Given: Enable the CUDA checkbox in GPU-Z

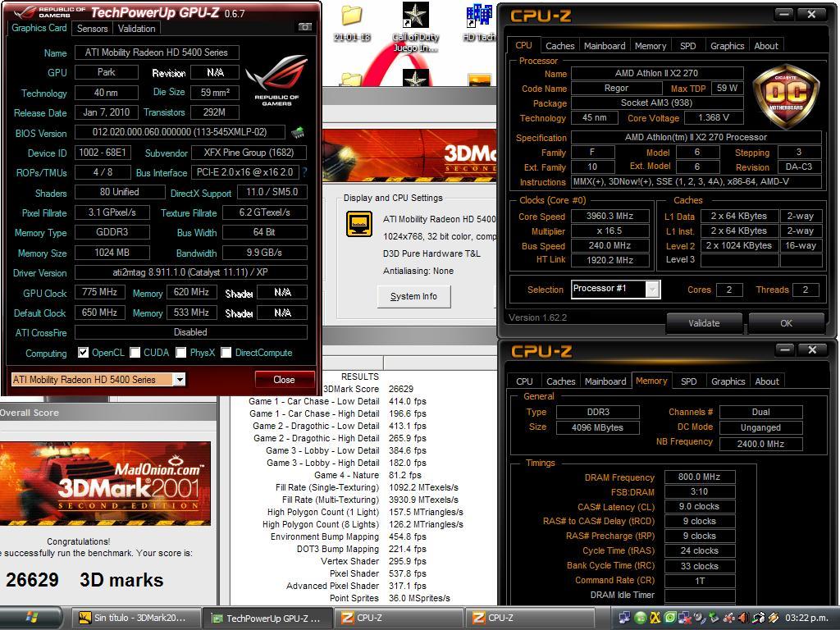Looking at the screenshot, I should tap(135, 353).
